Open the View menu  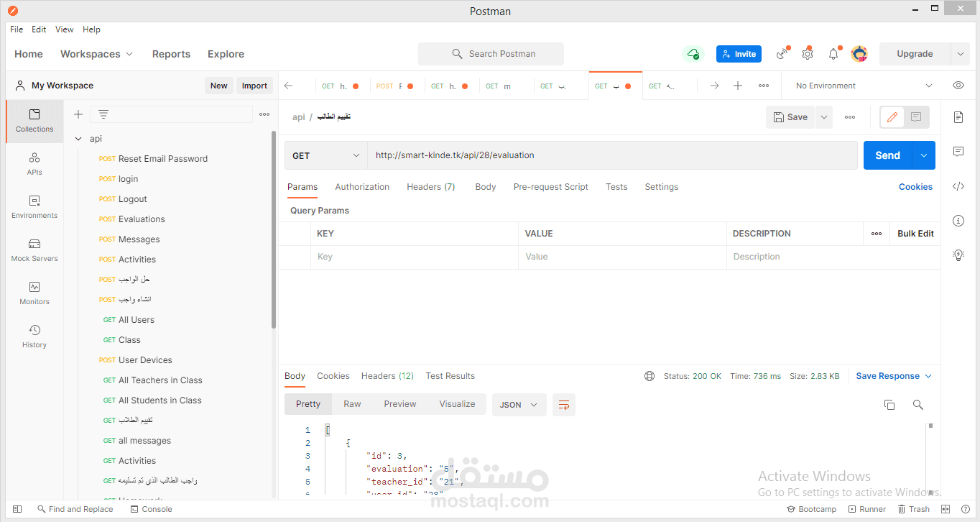click(x=65, y=29)
